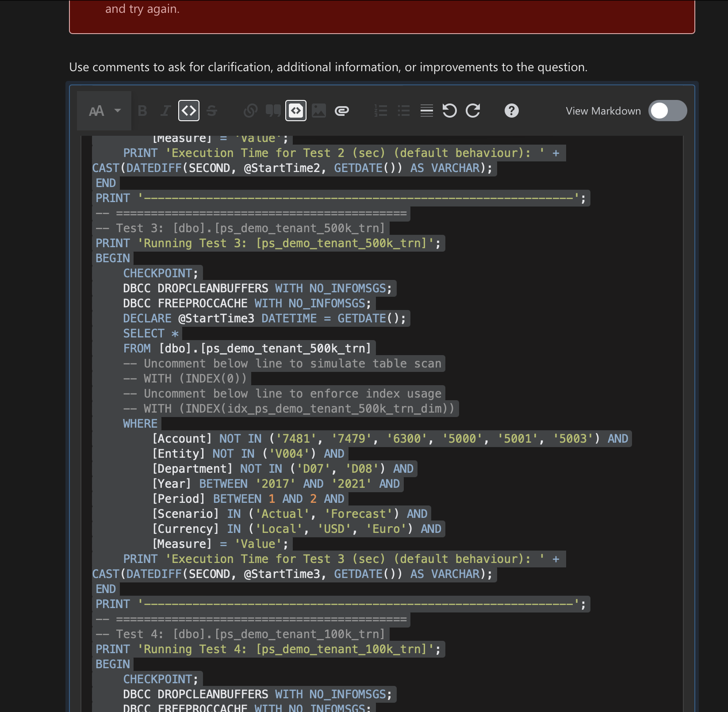
Task: Click the 'Running Test 3' PRINT line
Action: [268, 243]
